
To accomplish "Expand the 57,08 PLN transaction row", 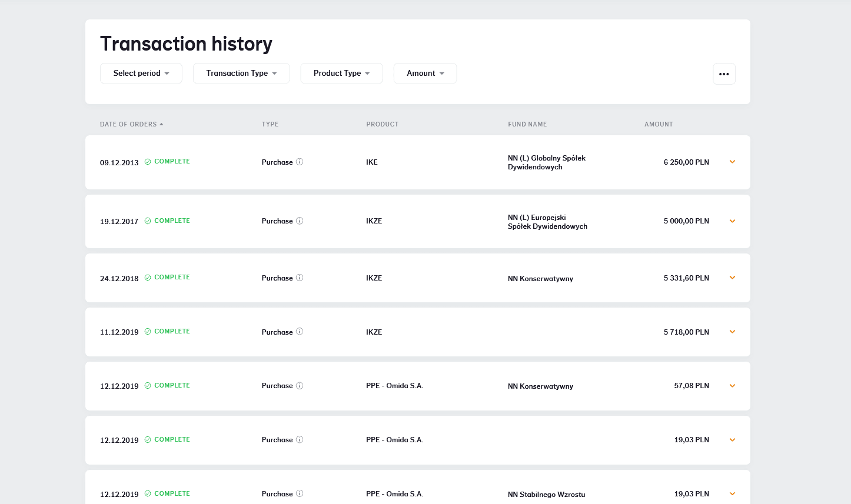I will [732, 386].
